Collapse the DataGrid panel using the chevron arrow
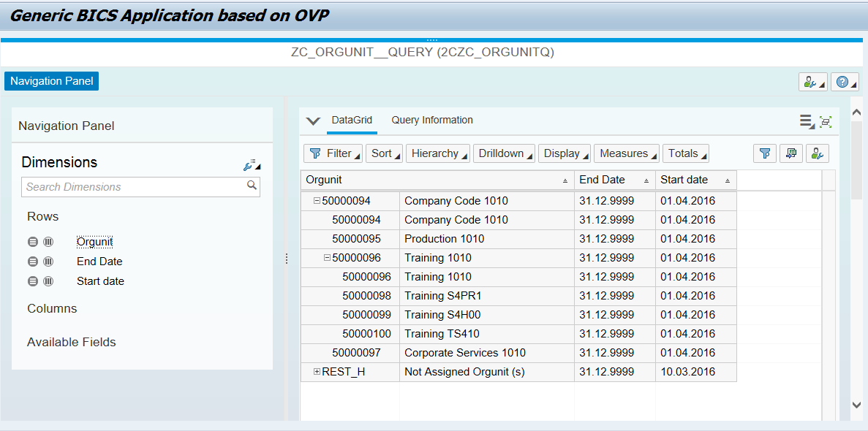The height and width of the screenshot is (431, 868). (x=313, y=121)
